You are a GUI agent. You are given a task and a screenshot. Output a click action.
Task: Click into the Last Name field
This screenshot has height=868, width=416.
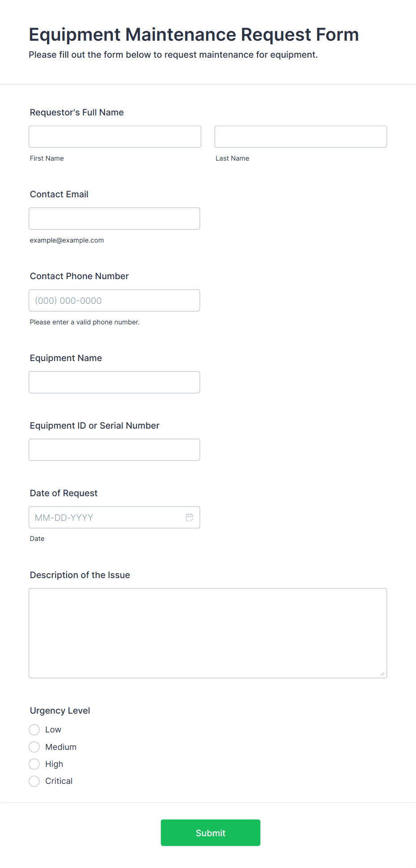click(301, 136)
